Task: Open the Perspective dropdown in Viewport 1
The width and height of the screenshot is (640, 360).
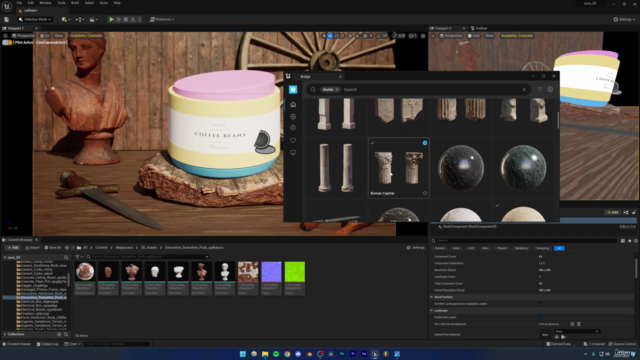Action: 22,36
